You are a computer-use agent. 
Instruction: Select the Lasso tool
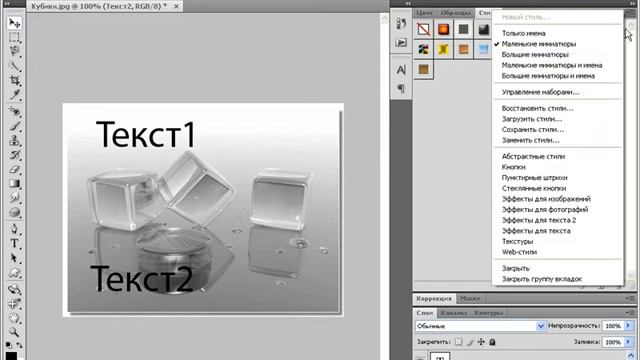click(x=14, y=51)
